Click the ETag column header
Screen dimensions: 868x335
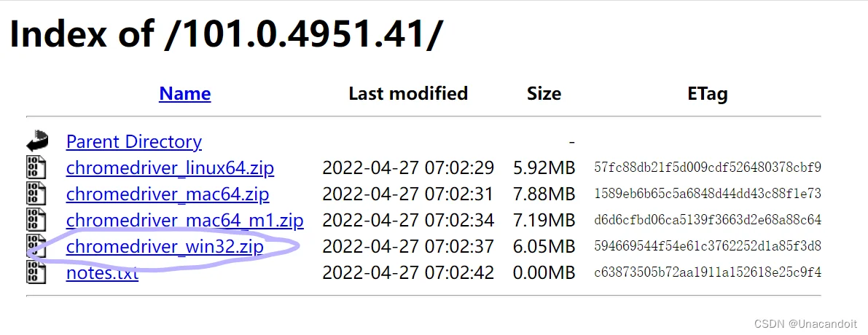pos(708,95)
